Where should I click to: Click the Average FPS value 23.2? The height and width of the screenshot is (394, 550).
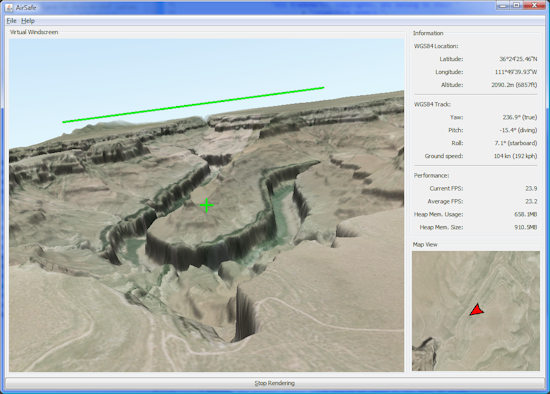point(531,201)
